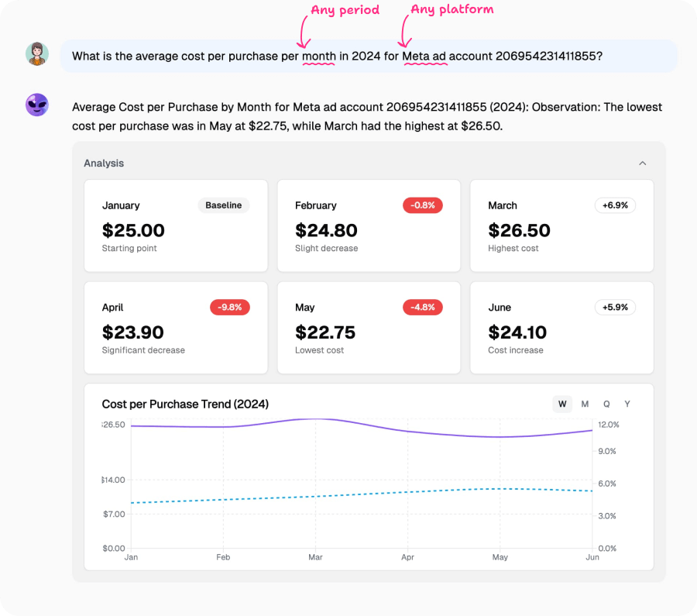Switch on the Q quarterly view
This screenshot has width=697, height=616.
(x=606, y=404)
